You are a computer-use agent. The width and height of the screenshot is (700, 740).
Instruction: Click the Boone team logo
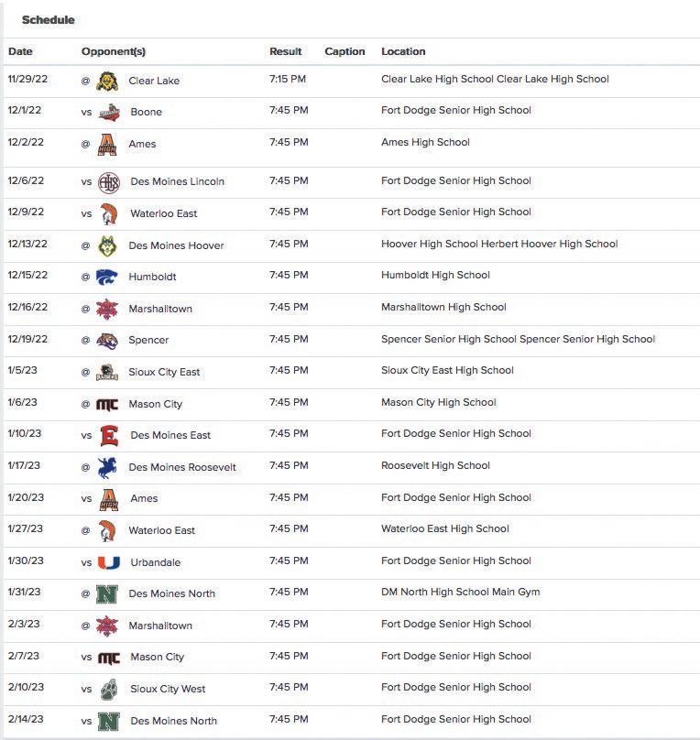pos(109,112)
